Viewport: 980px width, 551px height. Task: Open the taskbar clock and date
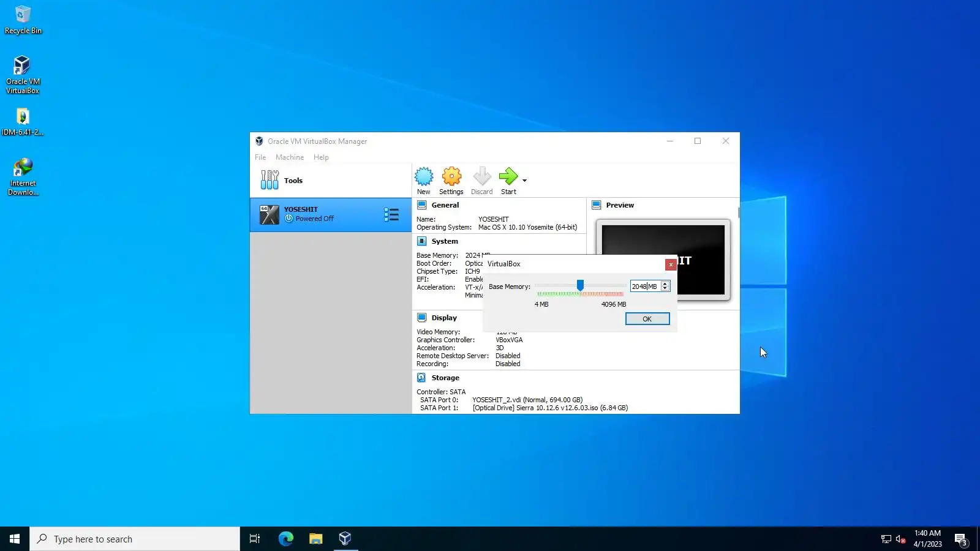[x=928, y=539]
